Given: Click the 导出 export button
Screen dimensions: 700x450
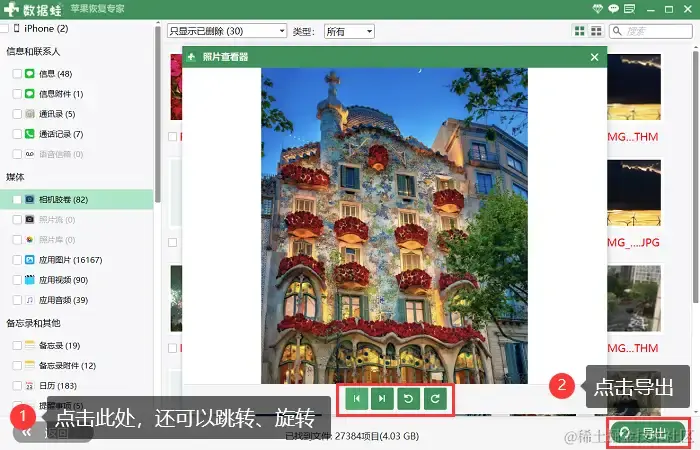Looking at the screenshot, I should click(x=648, y=432).
